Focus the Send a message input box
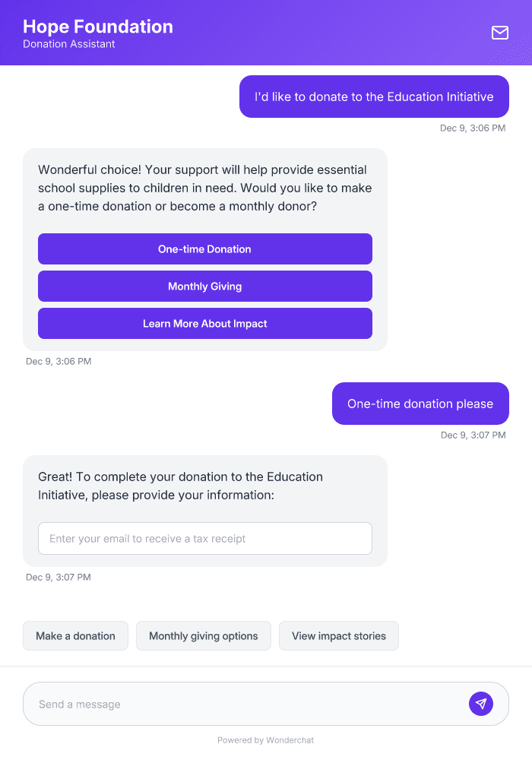The height and width of the screenshot is (760, 532). (x=228, y=703)
